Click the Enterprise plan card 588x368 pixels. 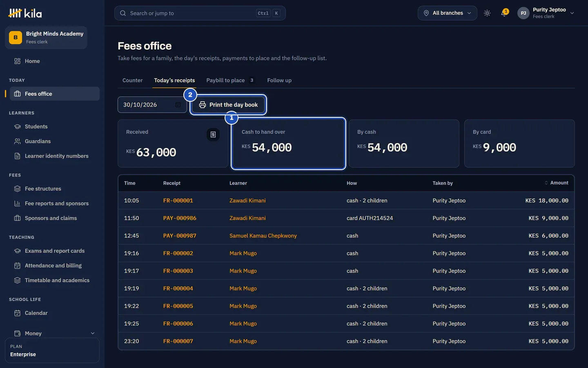[x=52, y=350]
